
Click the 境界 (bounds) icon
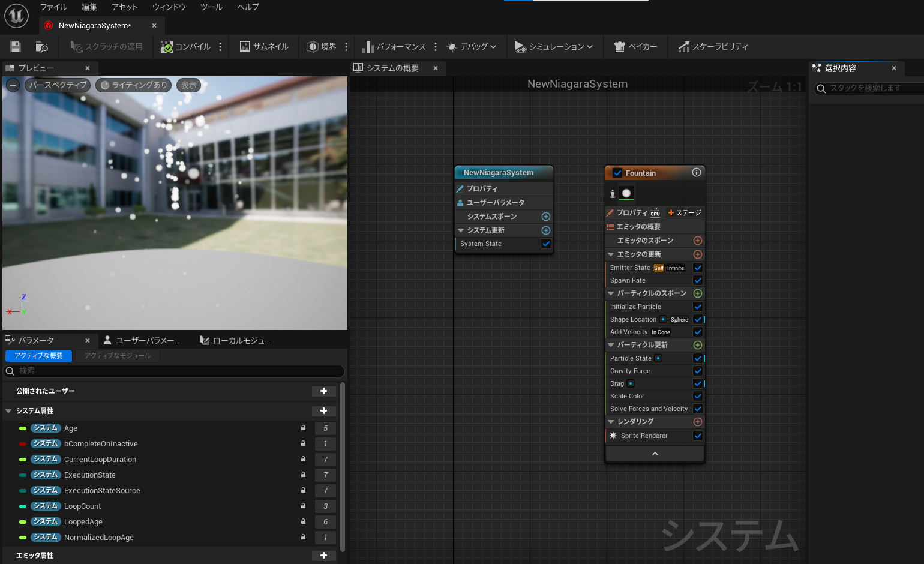322,46
